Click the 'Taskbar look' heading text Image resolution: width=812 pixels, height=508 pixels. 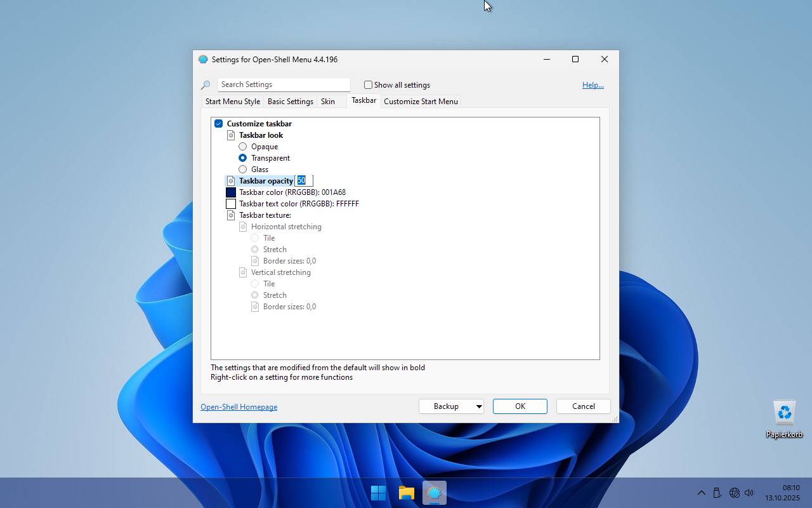coord(261,135)
